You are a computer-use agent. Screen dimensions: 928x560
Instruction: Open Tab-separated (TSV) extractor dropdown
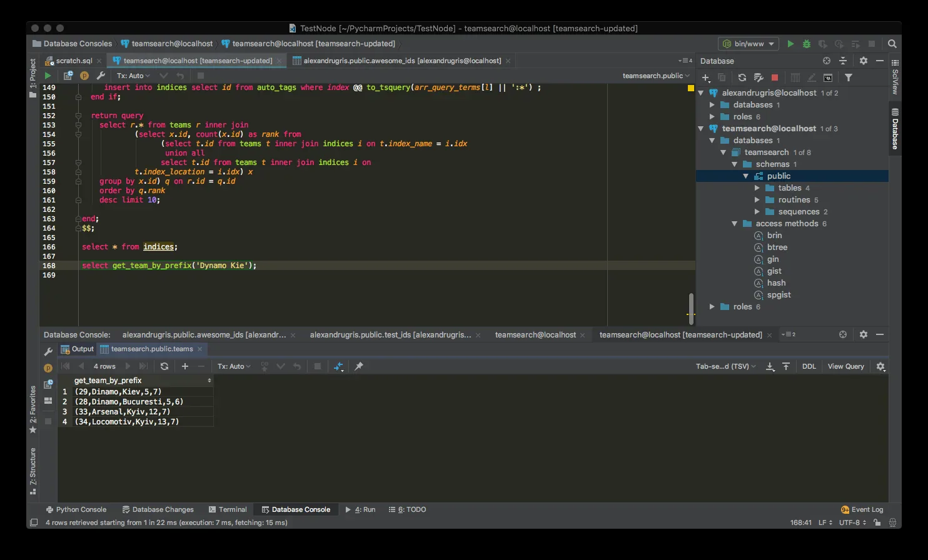[726, 366]
